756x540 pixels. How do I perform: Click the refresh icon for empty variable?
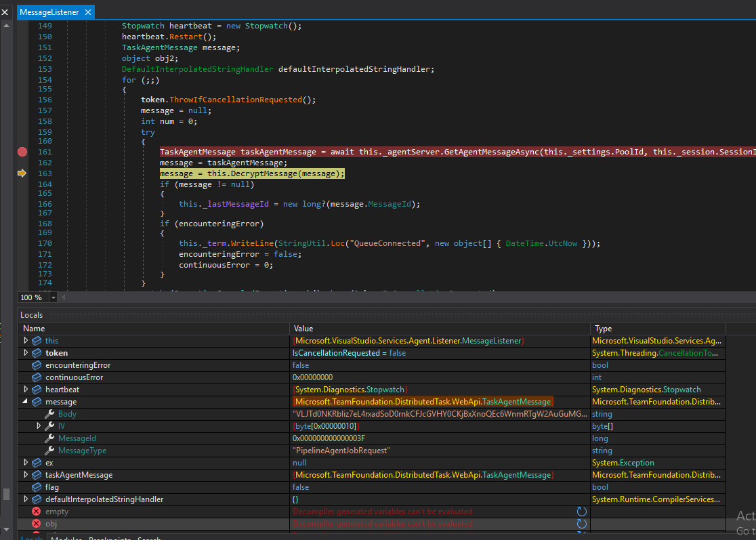[581, 512]
